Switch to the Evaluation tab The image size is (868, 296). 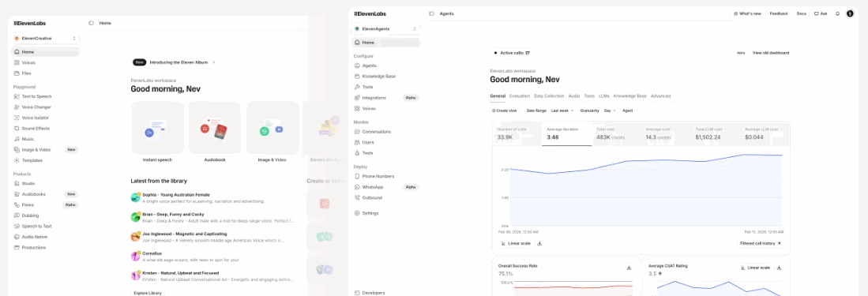point(519,96)
